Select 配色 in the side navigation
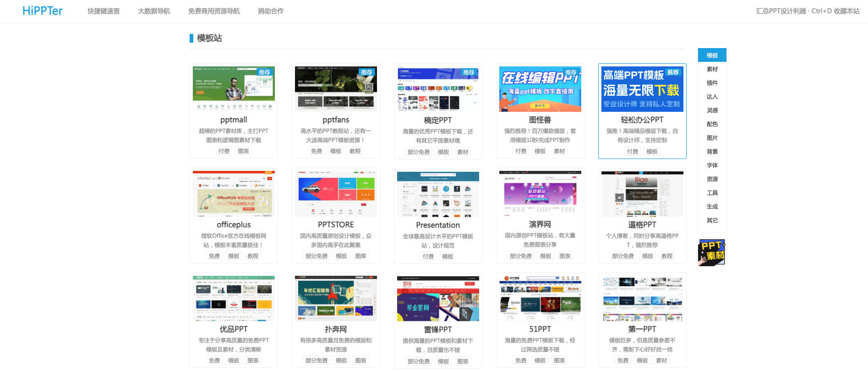The width and height of the screenshot is (868, 372). click(712, 124)
